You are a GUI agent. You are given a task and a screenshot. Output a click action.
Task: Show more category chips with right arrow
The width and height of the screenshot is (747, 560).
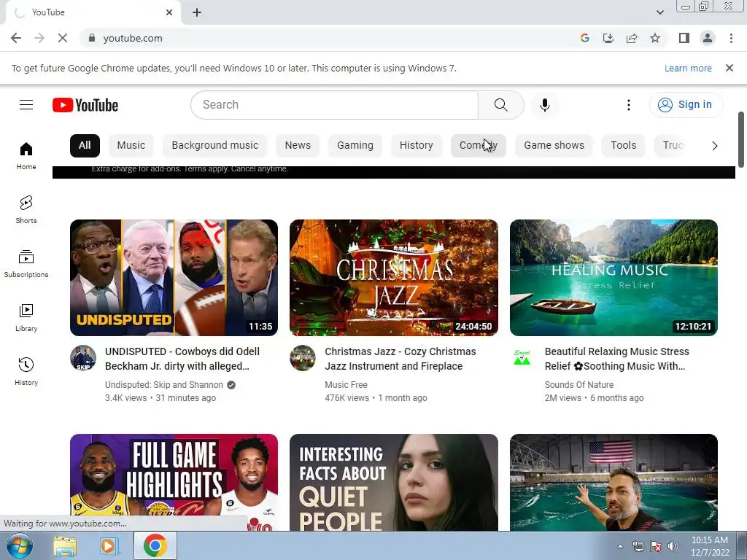tap(715, 146)
